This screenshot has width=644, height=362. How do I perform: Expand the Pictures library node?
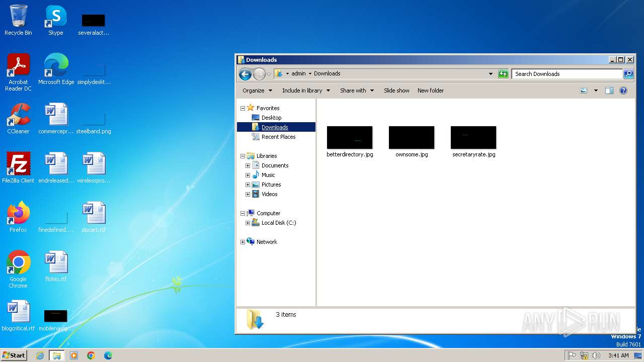[248, 185]
